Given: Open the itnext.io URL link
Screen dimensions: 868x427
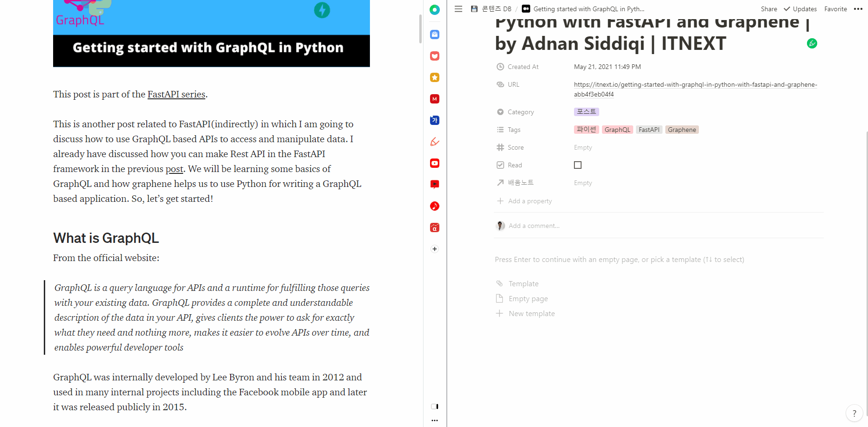Looking at the screenshot, I should pos(695,89).
